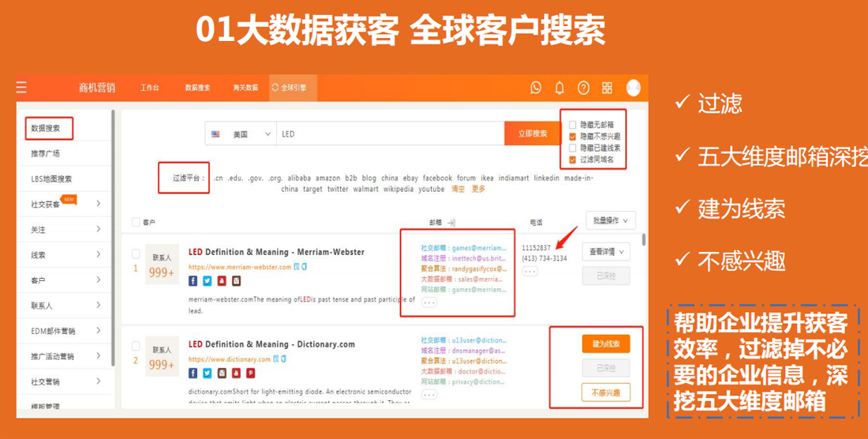Open the hamburger menu icon
Screen dimensions: 868x439
22,88
